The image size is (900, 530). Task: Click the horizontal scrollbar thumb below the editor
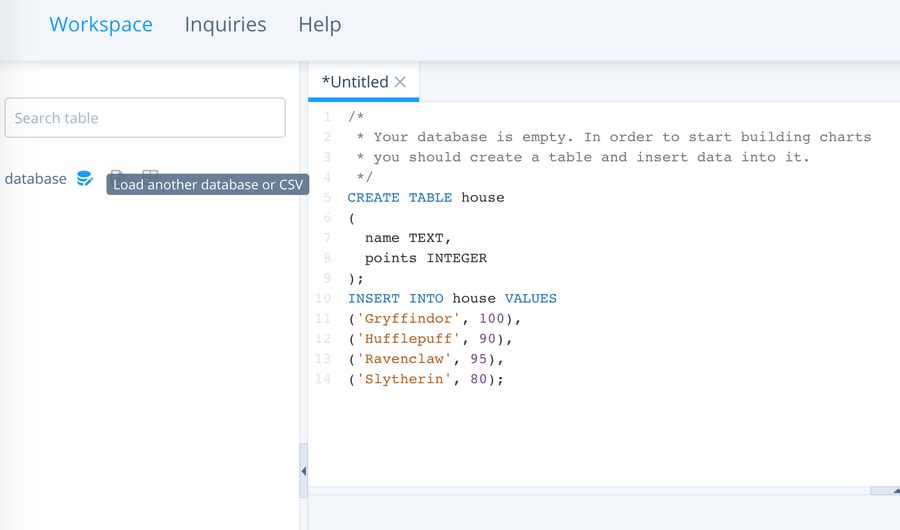click(x=885, y=490)
